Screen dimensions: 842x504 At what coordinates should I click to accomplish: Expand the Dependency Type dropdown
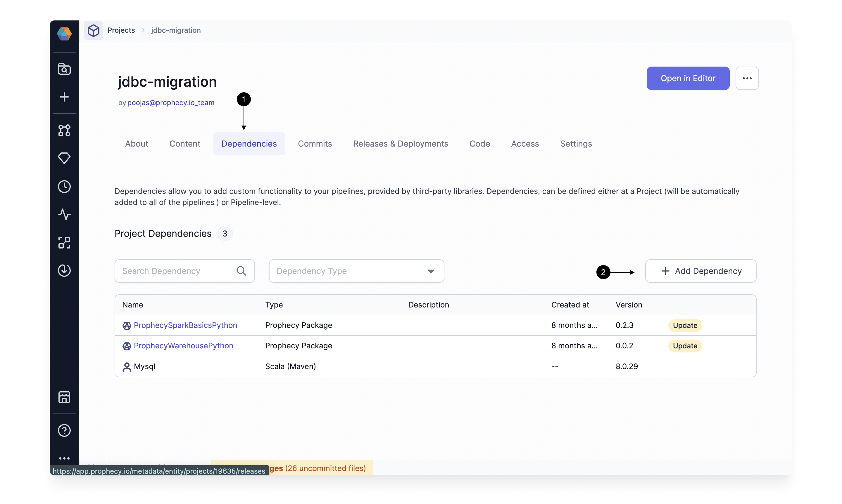click(x=356, y=271)
